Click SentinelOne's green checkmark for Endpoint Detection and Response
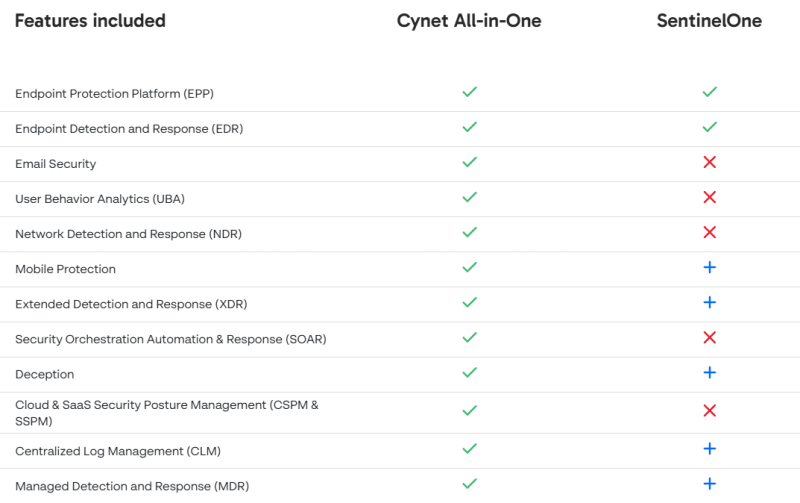Screen dimensions: 800x503 [709, 127]
